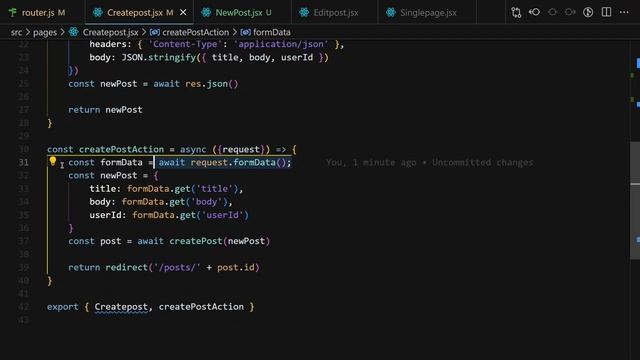The width and height of the screenshot is (640, 360).
Task: Click line number 31 in the gutter
Action: click(x=24, y=162)
